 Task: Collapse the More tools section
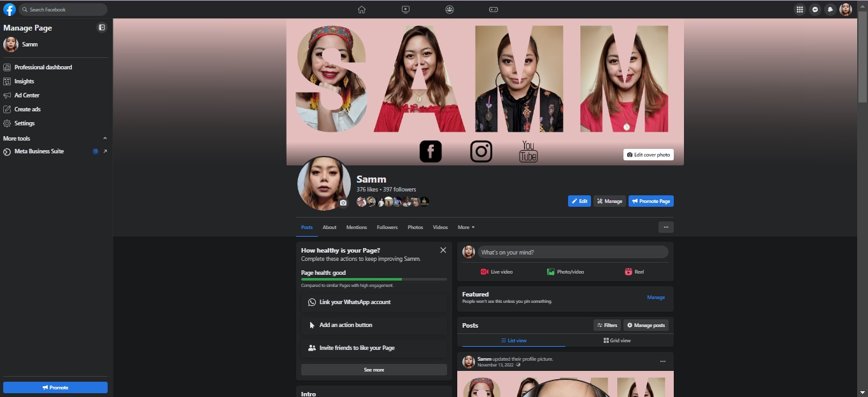tap(105, 138)
